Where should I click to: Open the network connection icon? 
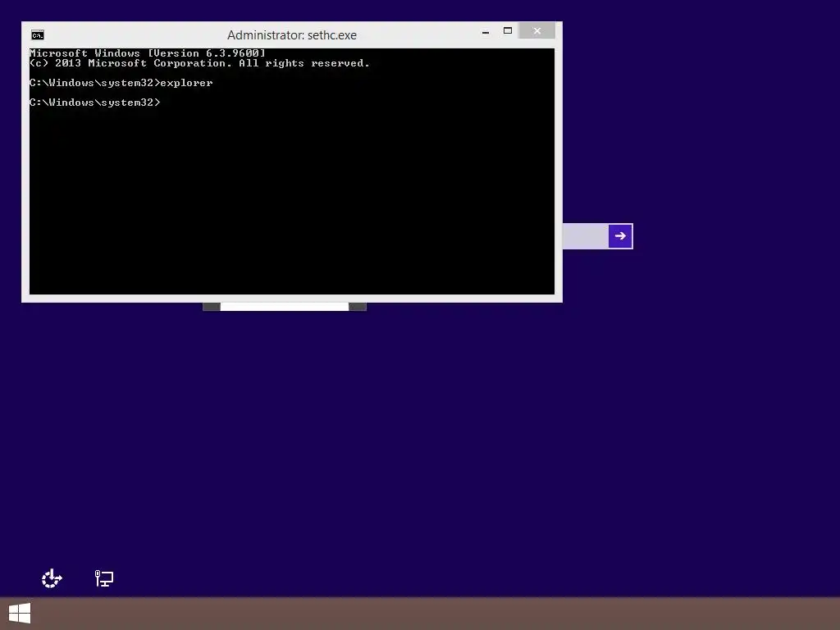(104, 578)
